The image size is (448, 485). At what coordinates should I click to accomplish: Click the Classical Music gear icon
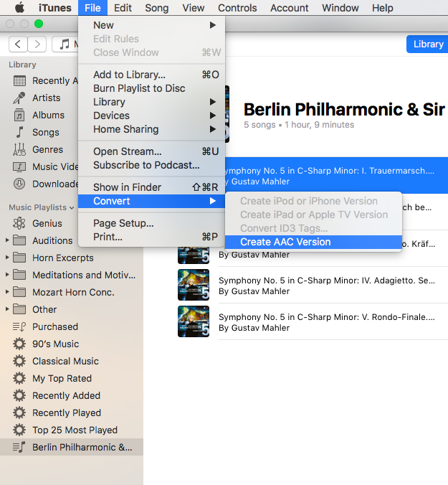tap(19, 361)
